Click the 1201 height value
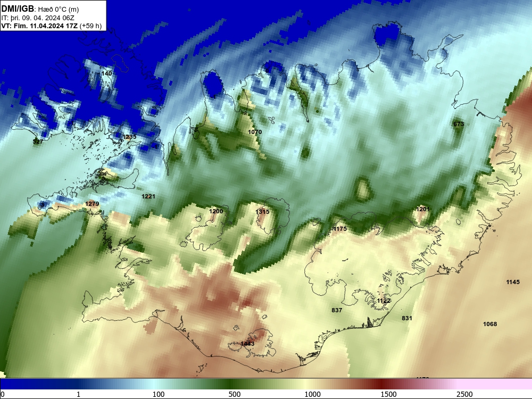The image size is (532, 399). click(423, 209)
